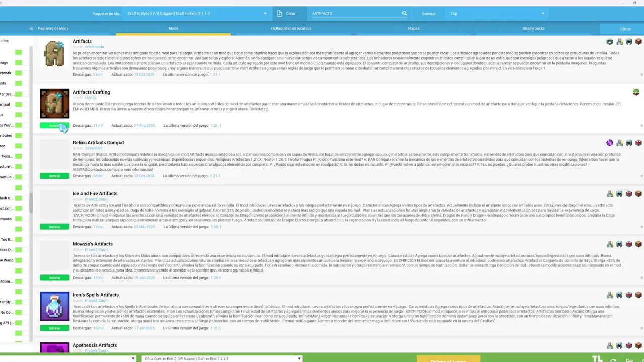Favorite Artifacts Crafting with its star icon
The width and height of the screenshot is (644, 362).
641,126
